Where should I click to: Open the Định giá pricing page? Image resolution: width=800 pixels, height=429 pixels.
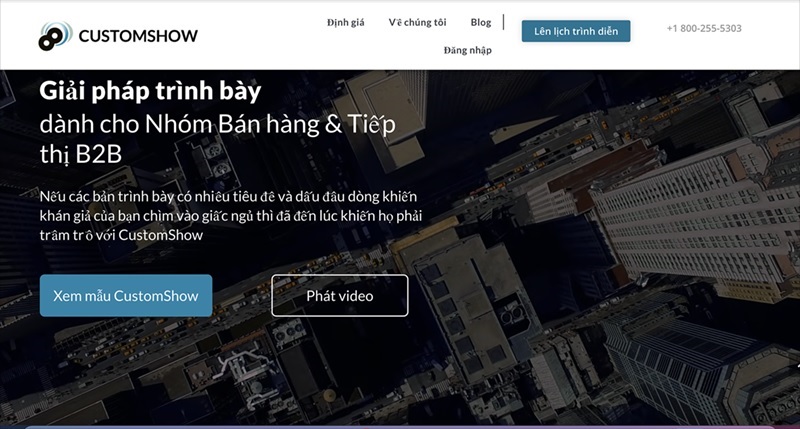tap(345, 22)
